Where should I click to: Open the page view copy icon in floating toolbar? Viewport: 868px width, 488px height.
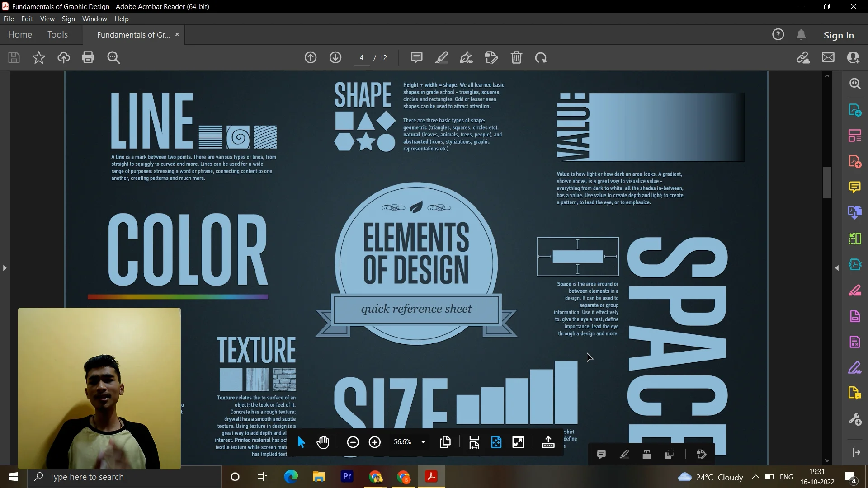point(445,442)
